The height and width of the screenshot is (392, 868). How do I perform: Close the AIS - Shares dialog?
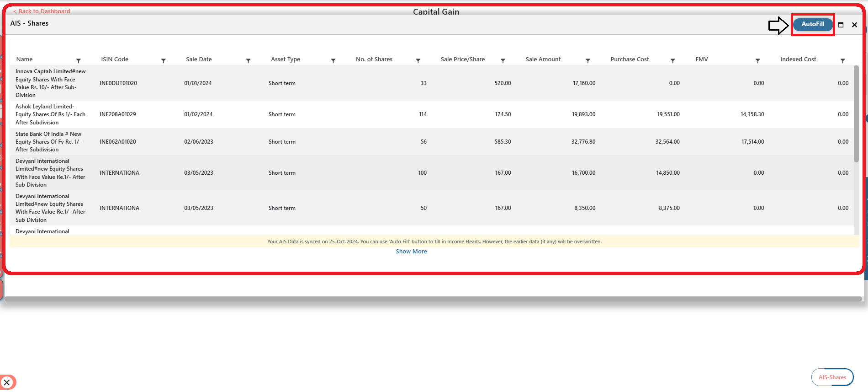[854, 25]
